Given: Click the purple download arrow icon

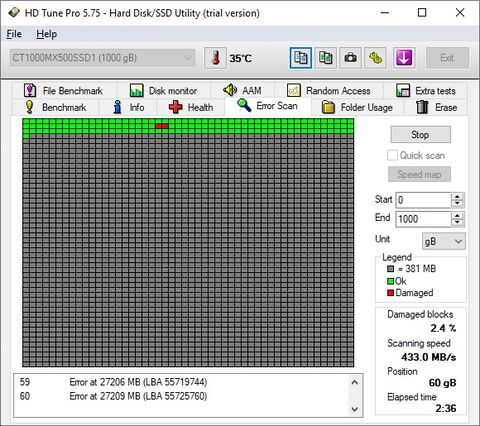Looking at the screenshot, I should click(404, 58).
